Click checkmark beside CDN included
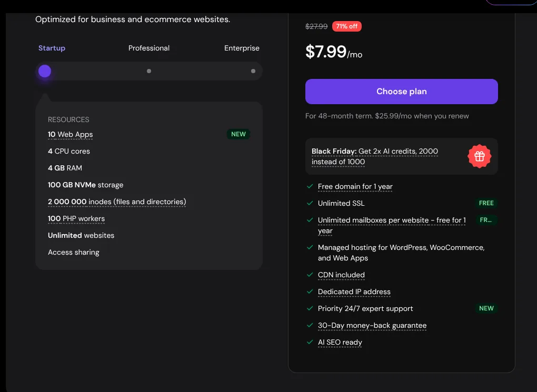This screenshot has height=392, width=537. coord(310,275)
